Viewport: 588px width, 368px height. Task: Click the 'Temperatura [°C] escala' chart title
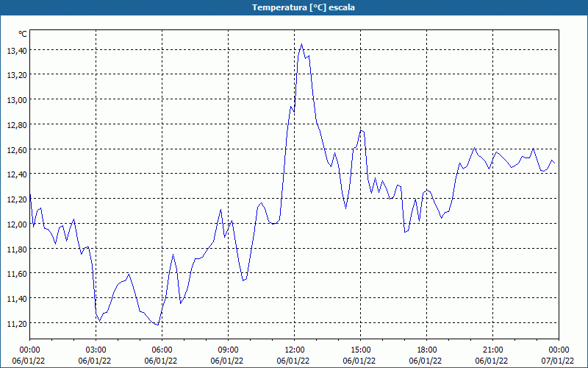tap(304, 7)
